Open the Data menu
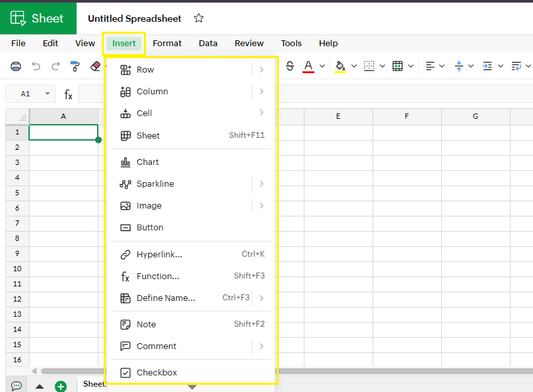Image resolution: width=533 pixels, height=392 pixels. pos(208,43)
